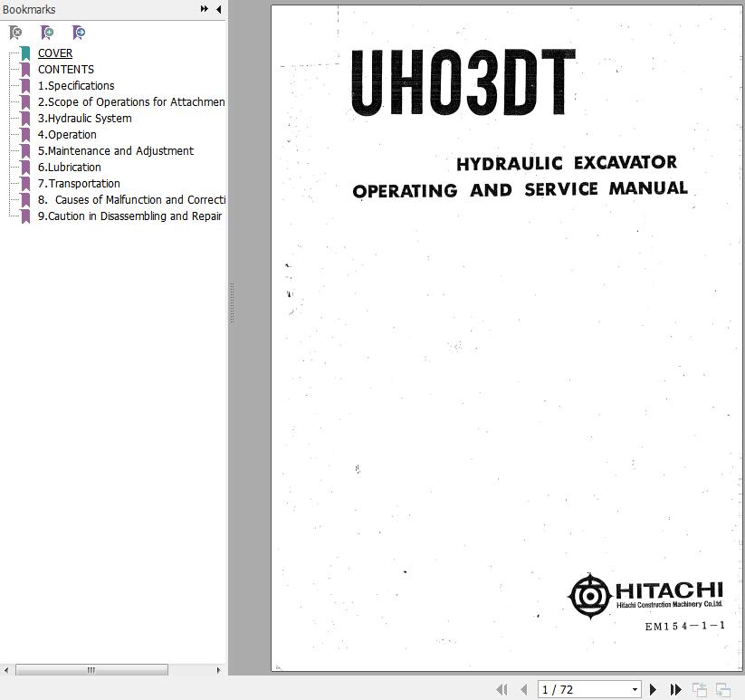Image resolution: width=745 pixels, height=700 pixels.
Task: Open 5.Maintenance and Adjustment bookmark
Action: point(116,150)
